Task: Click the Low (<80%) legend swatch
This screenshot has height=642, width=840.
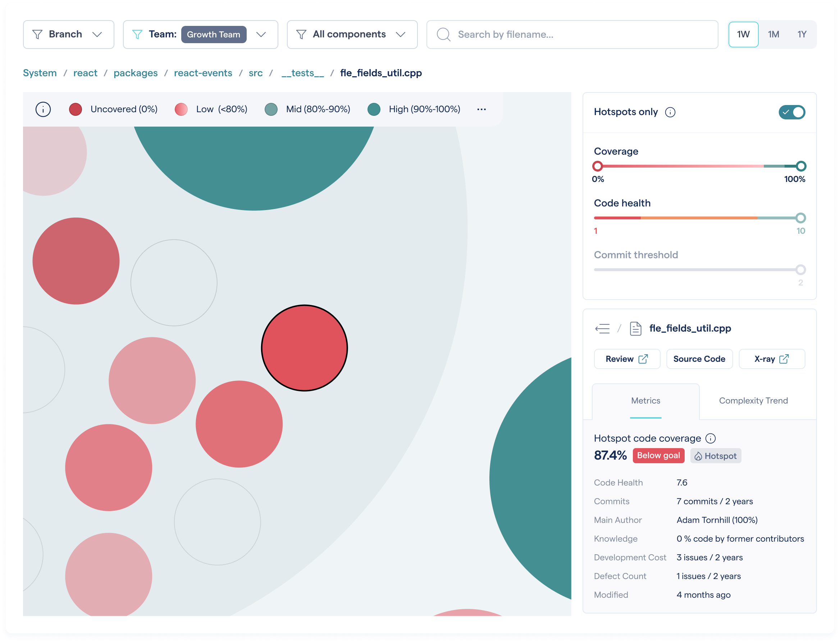Action: click(181, 109)
